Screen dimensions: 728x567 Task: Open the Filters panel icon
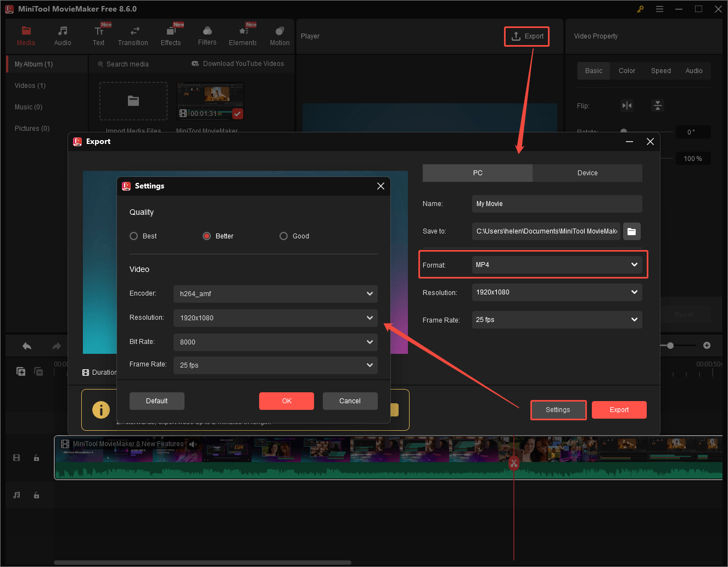[x=207, y=31]
